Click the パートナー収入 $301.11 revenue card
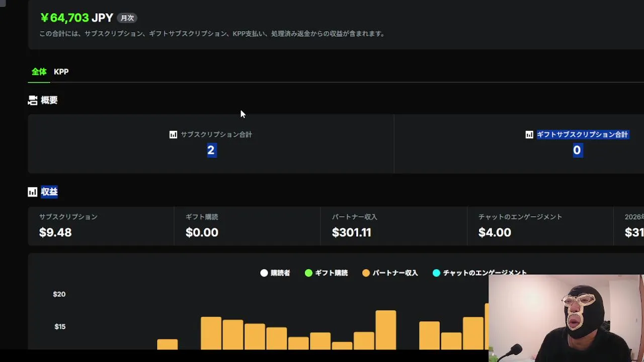The image size is (644, 362). pyautogui.click(x=393, y=226)
